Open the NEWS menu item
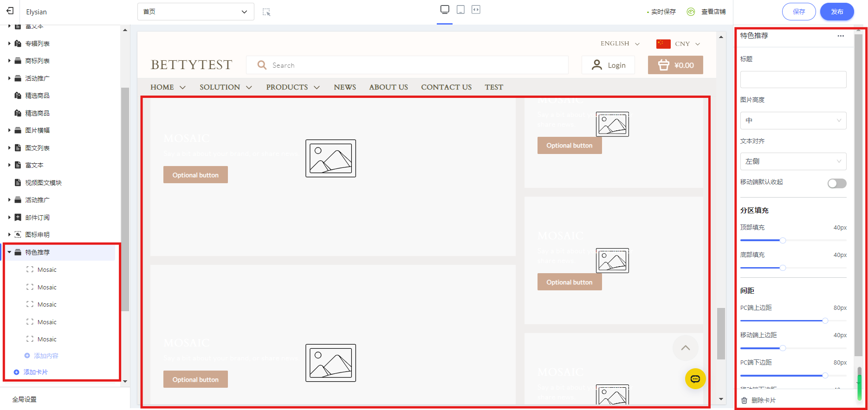Image resolution: width=868 pixels, height=410 pixels. point(345,87)
